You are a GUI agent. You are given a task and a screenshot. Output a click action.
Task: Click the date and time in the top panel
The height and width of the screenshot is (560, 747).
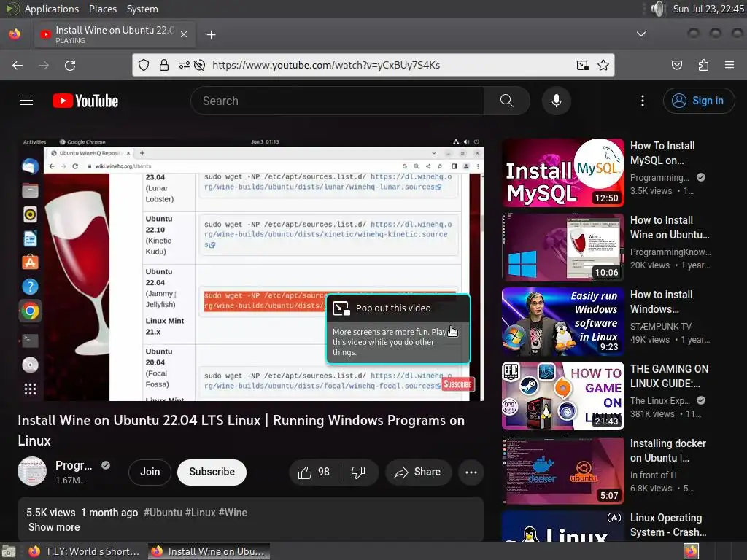(x=708, y=9)
